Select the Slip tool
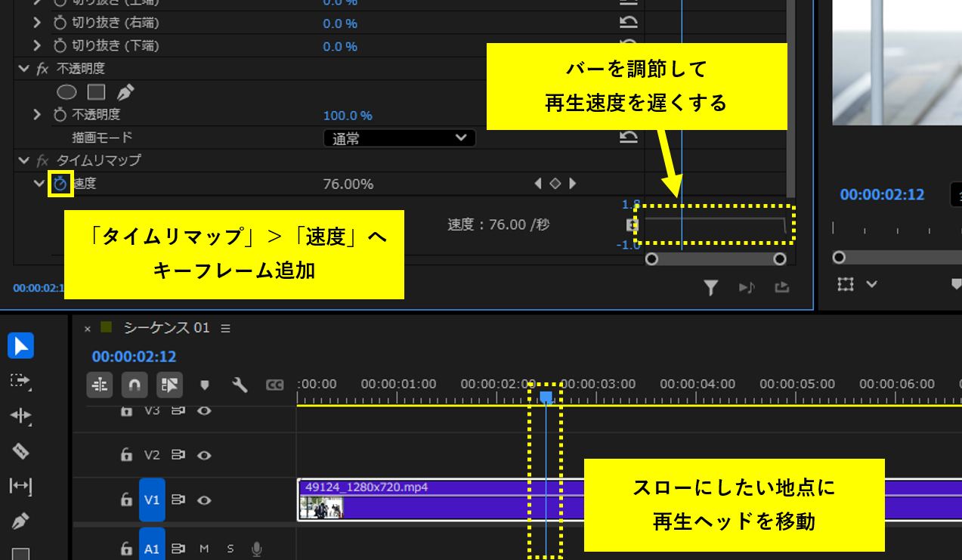 click(x=20, y=487)
